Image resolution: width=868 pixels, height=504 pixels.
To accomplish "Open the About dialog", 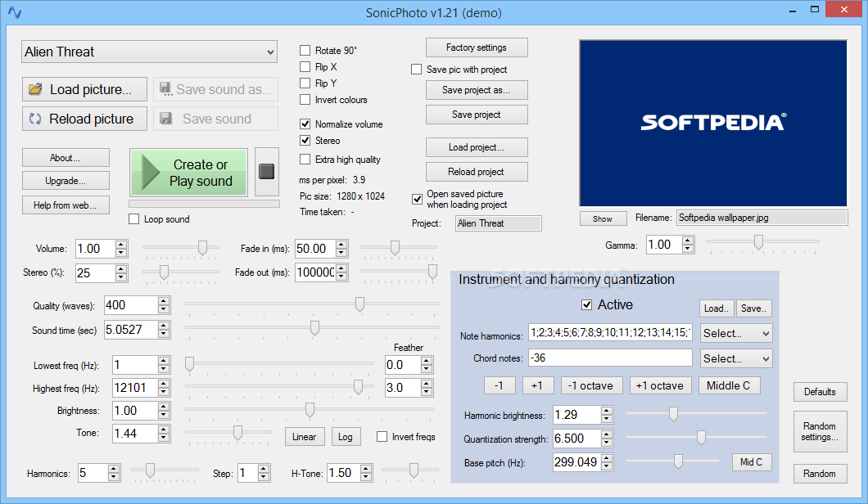I will pyautogui.click(x=66, y=158).
